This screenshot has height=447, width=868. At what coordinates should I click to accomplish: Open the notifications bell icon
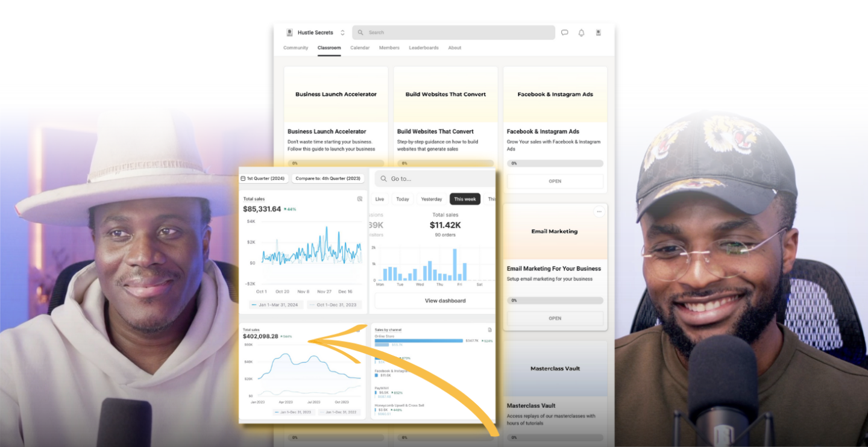pos(581,33)
